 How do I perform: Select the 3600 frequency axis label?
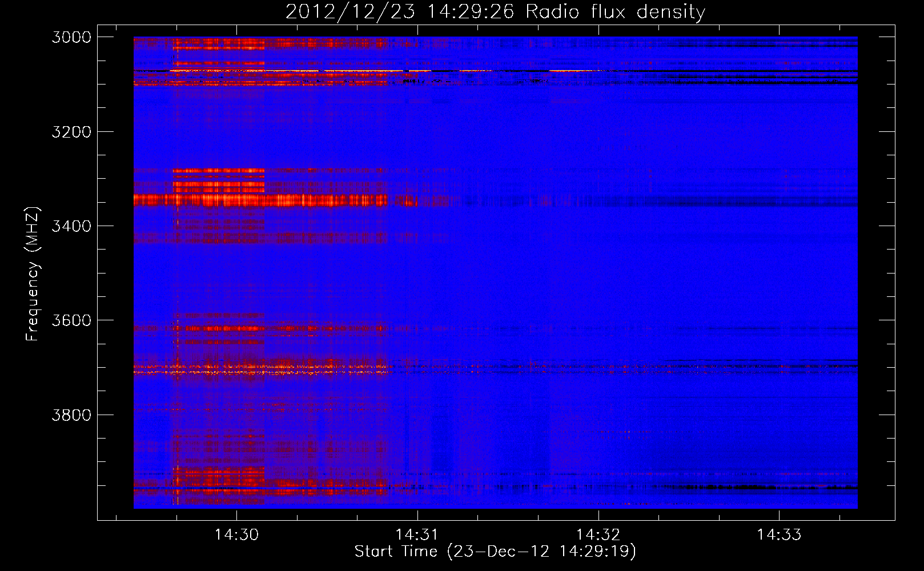tap(71, 320)
